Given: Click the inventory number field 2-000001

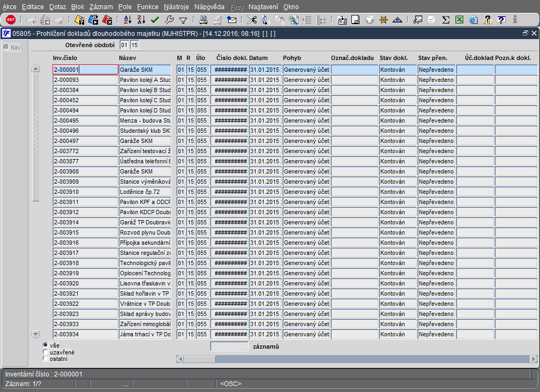Looking at the screenshot, I should [85, 70].
